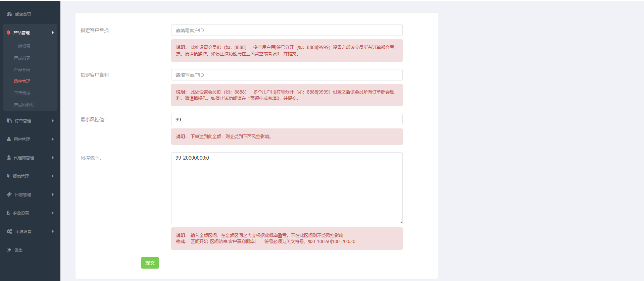Open the 参数设置 menu label
The image size is (644, 281).
coord(21,213)
